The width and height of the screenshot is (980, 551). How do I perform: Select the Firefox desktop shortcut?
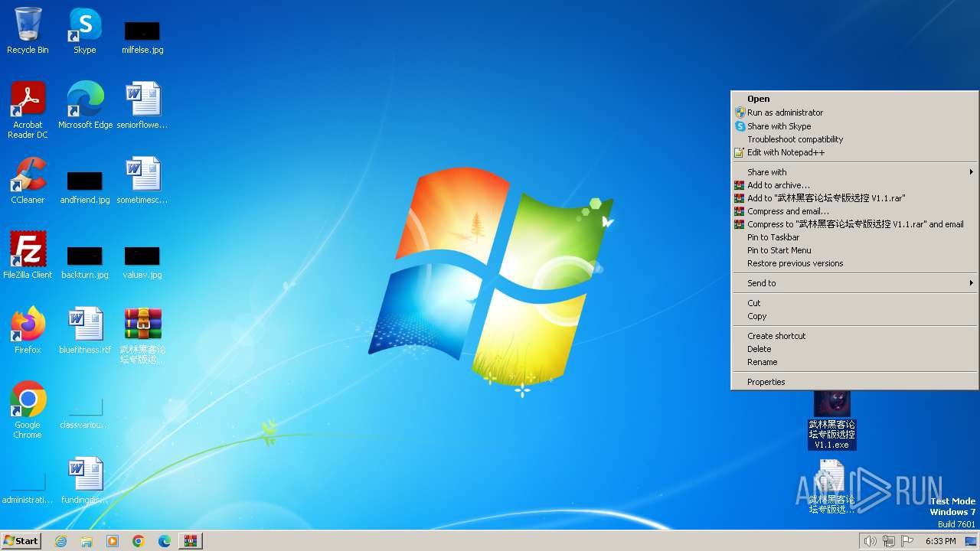click(28, 331)
